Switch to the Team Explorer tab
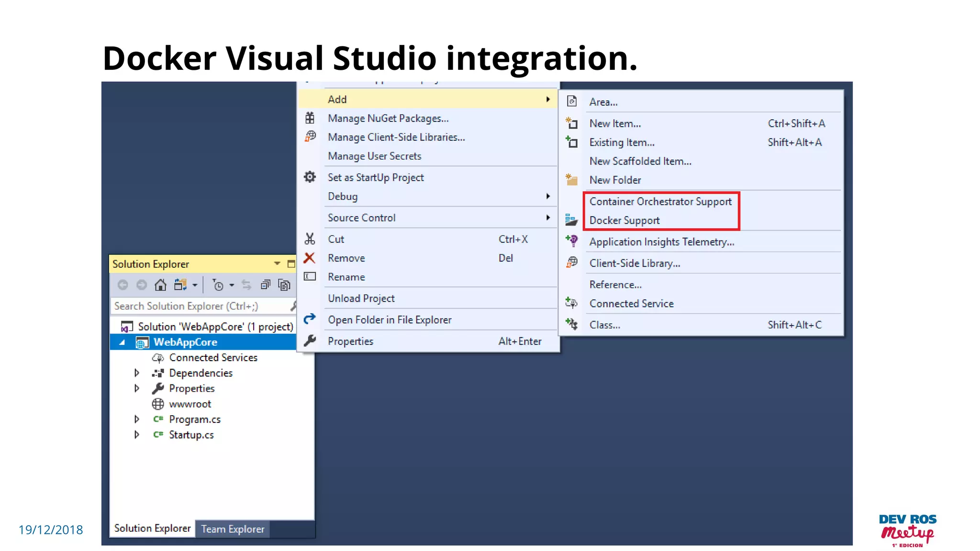This screenshot has height=551, width=980. pos(233,529)
